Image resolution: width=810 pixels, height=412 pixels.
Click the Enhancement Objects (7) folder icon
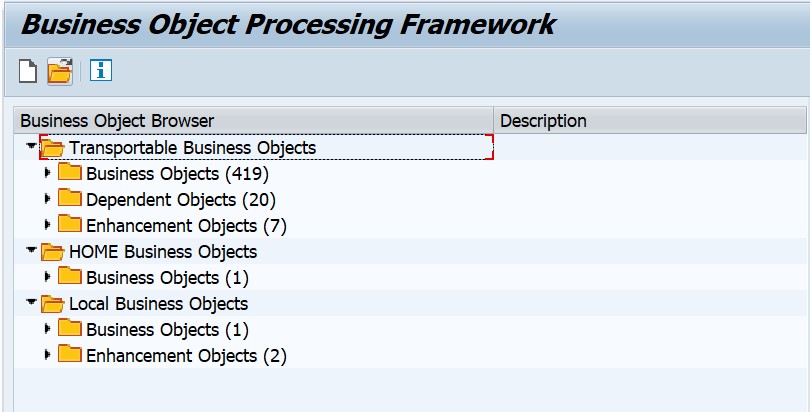(70, 224)
